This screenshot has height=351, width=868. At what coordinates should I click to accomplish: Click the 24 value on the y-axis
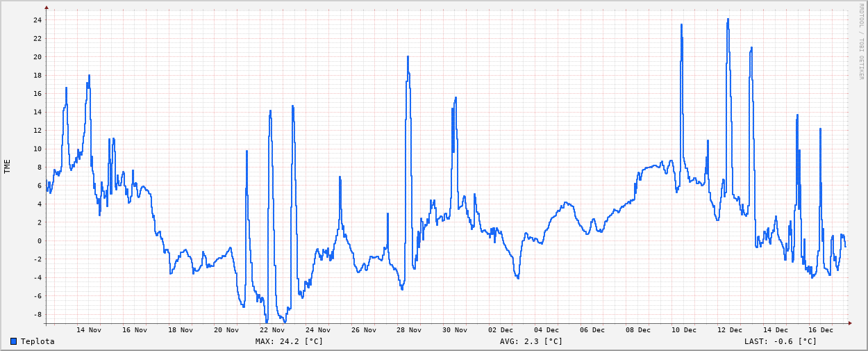[x=37, y=19]
